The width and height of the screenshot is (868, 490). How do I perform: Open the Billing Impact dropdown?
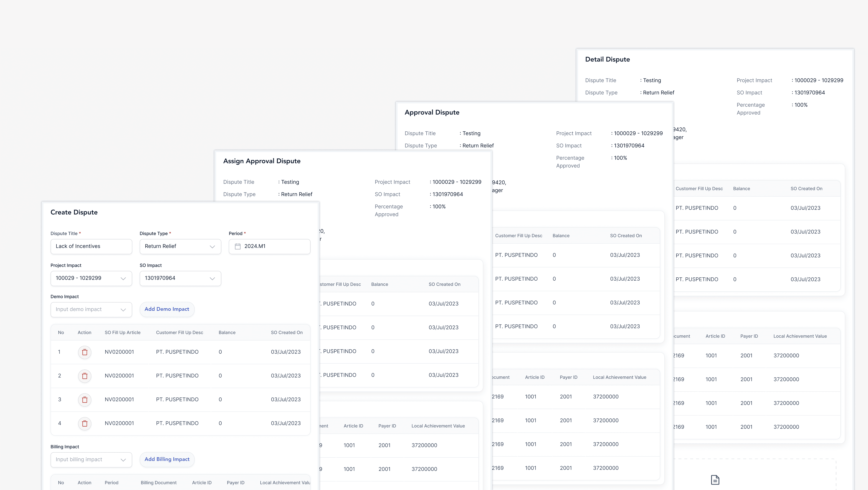click(123, 460)
